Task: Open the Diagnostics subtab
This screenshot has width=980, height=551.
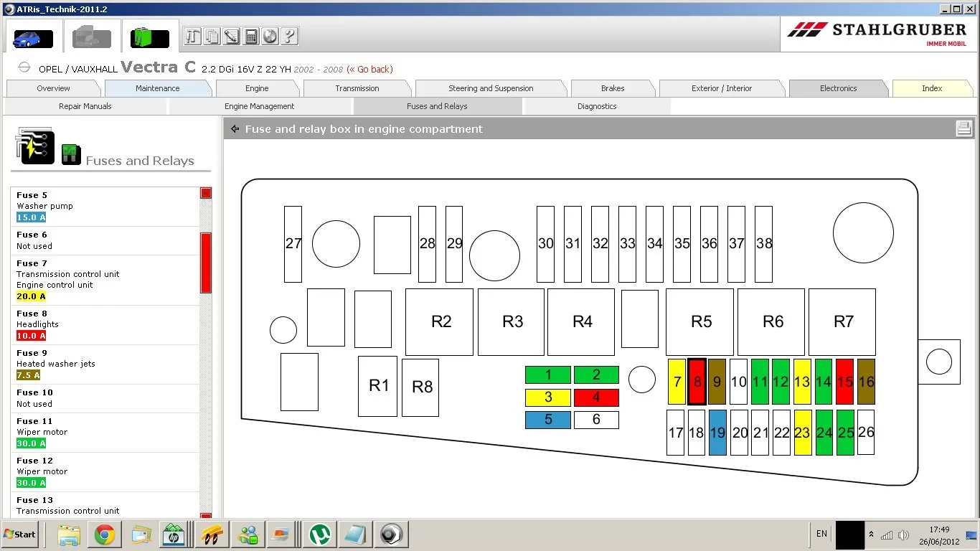Action: [597, 106]
